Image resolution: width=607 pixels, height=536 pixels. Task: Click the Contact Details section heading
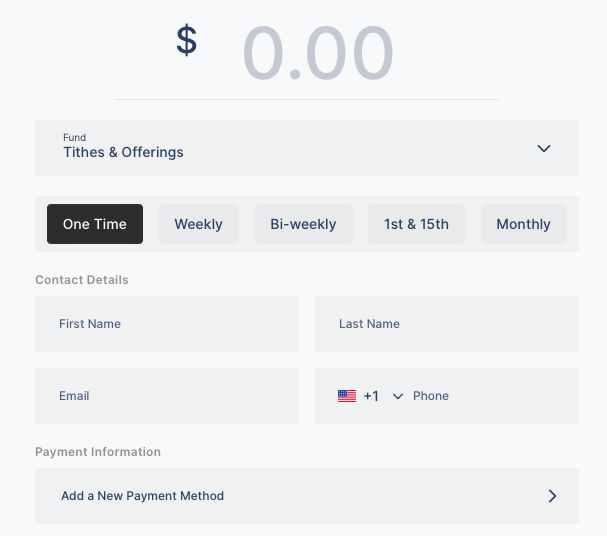pyautogui.click(x=82, y=280)
